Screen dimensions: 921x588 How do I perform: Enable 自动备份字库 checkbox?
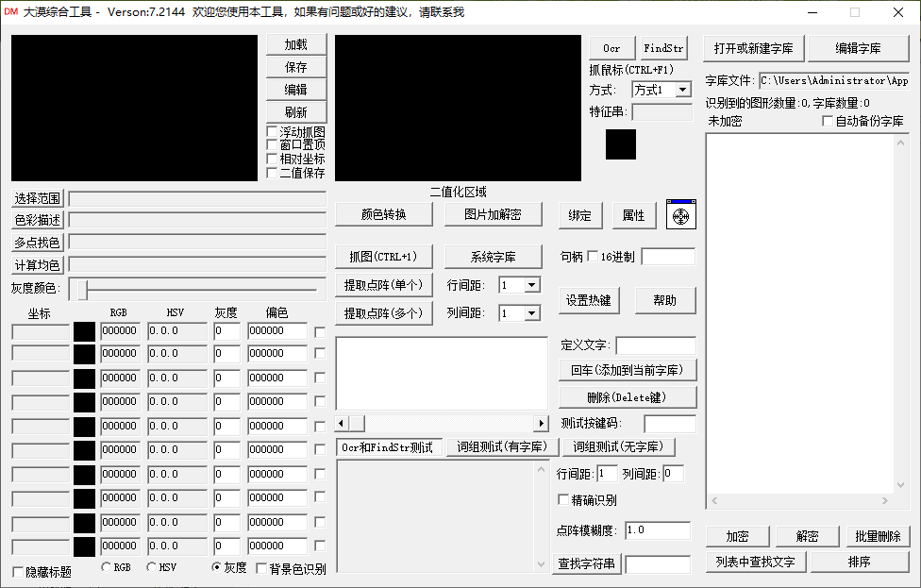[828, 121]
